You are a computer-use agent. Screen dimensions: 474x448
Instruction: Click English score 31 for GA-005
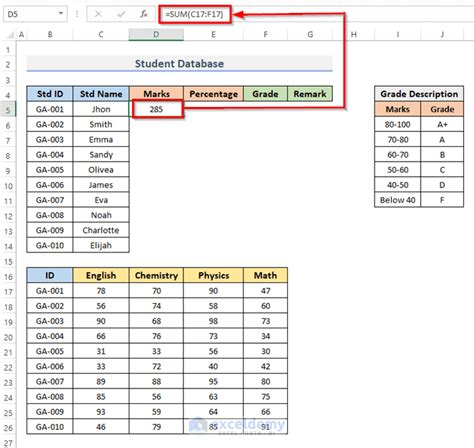pos(101,351)
